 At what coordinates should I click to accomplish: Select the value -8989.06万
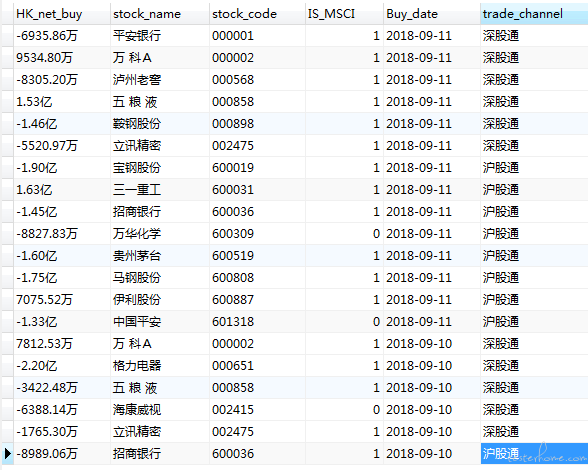(x=47, y=454)
